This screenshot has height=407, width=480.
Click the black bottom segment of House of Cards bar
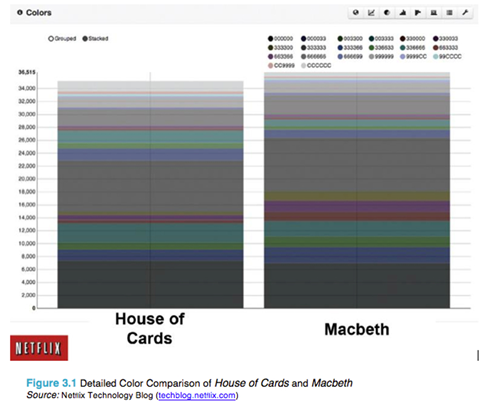[150, 284]
